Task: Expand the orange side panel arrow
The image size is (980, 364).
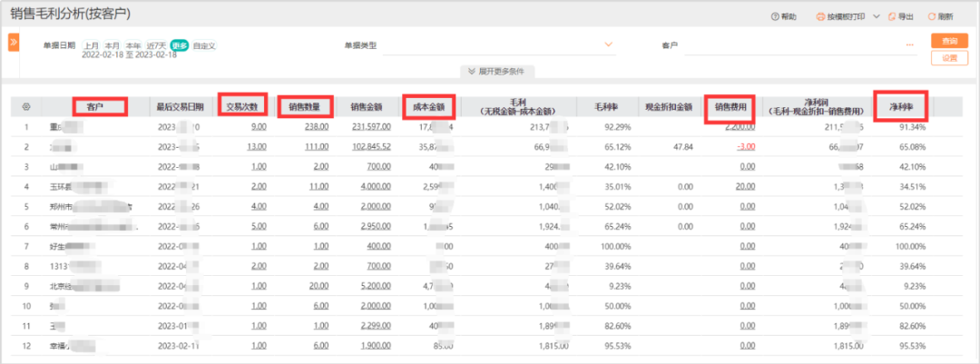Action: (x=13, y=43)
